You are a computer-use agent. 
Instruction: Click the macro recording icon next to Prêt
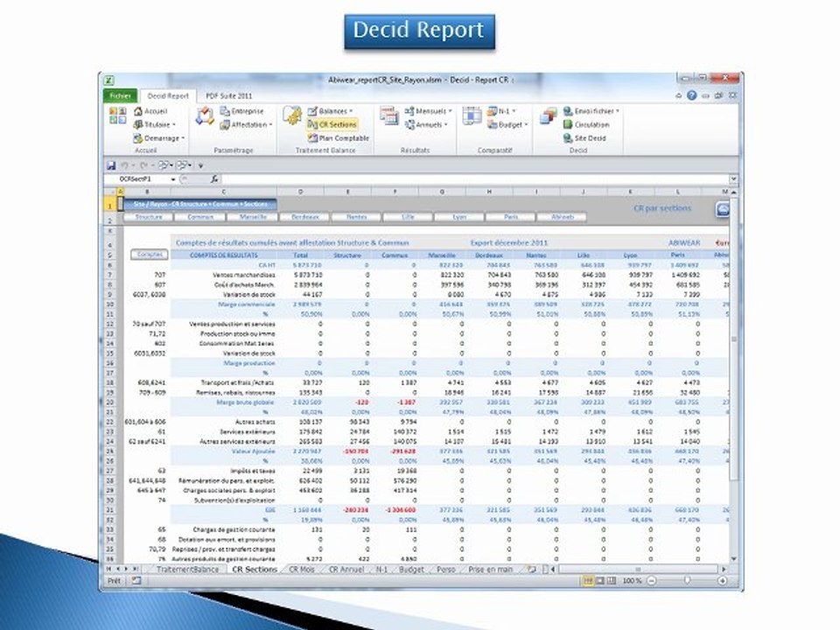click(136, 581)
